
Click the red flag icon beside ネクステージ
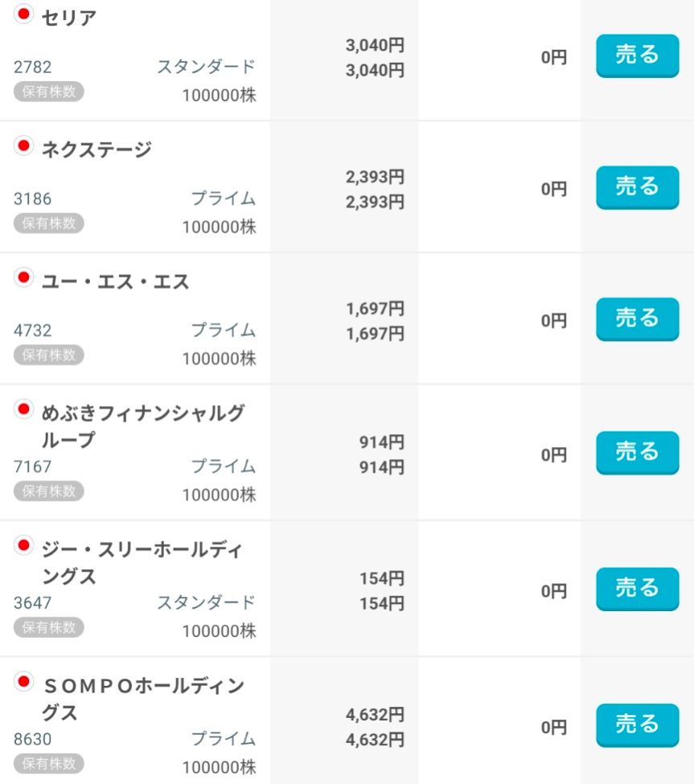click(24, 146)
